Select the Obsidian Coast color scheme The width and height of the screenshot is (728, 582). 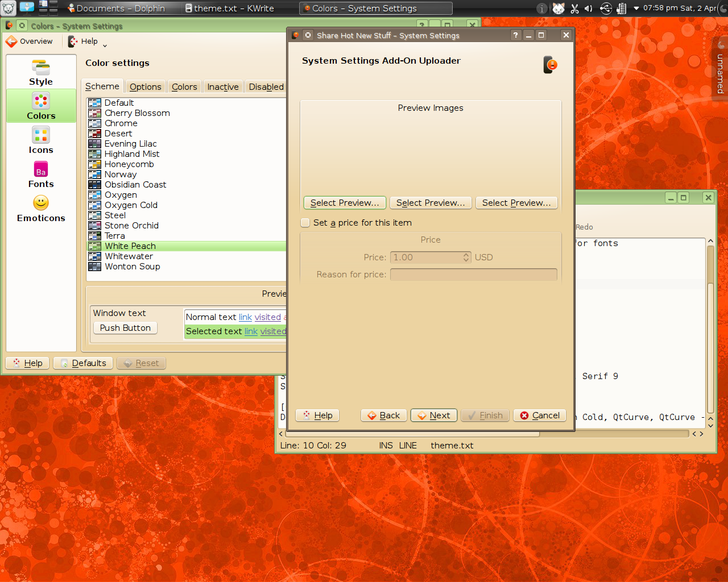click(187, 185)
